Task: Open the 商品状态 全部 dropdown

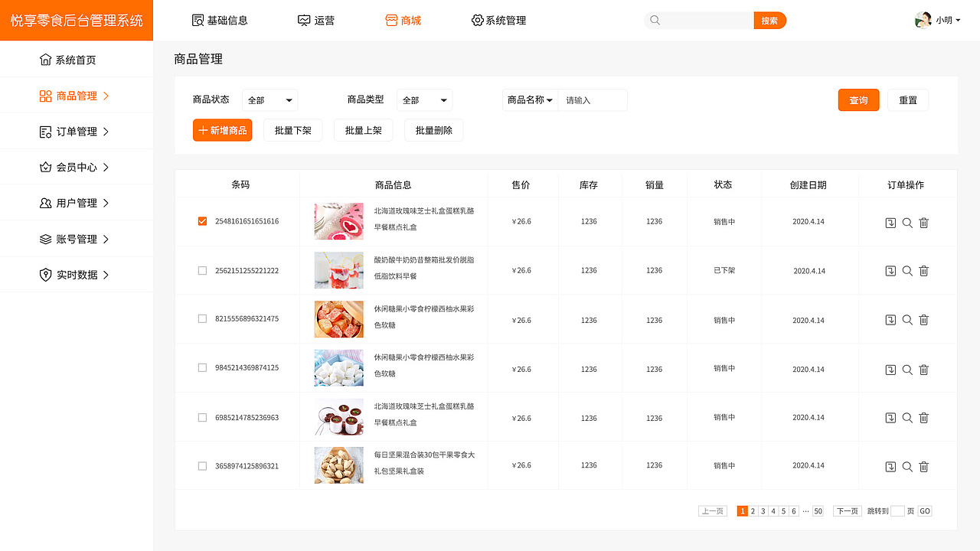Action: click(x=269, y=99)
